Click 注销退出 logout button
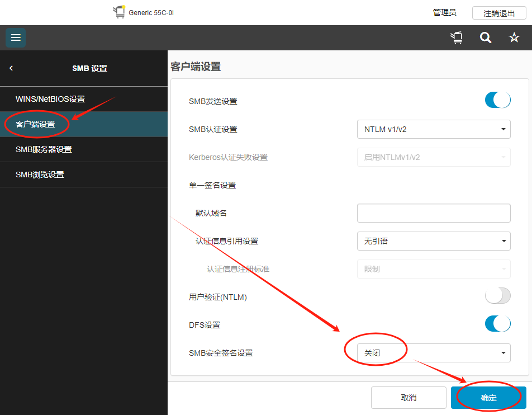 pos(499,13)
